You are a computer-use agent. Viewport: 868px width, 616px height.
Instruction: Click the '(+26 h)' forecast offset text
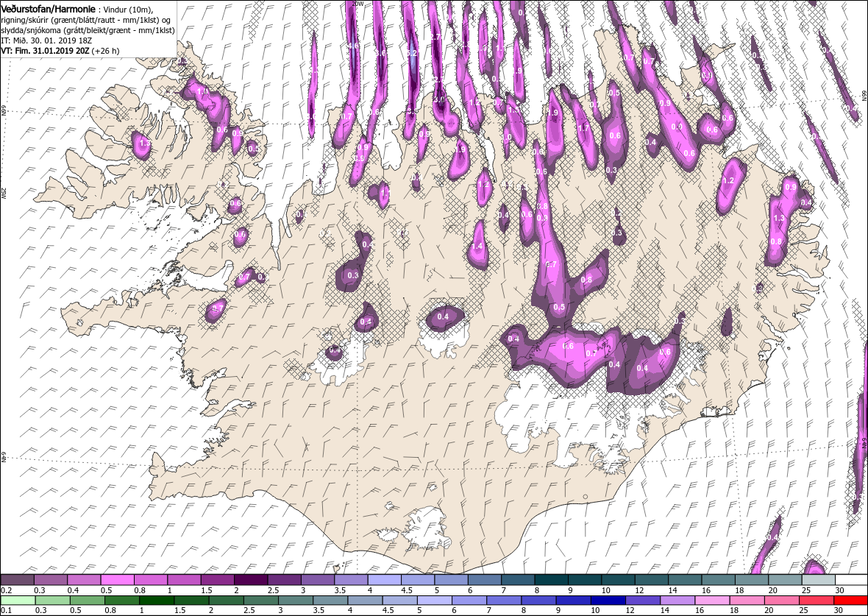(105, 50)
